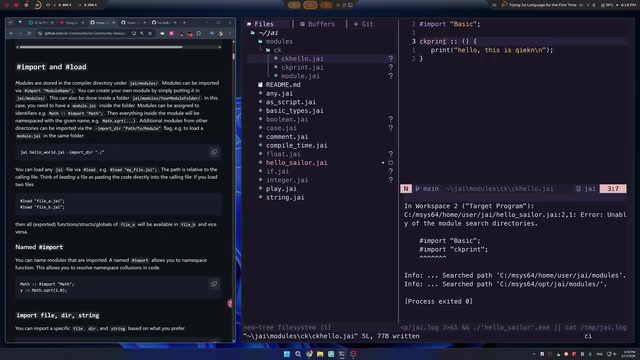Screen dimensions: 640x360
Task: Collapse the modules folder in file tree
Action: 276,41
